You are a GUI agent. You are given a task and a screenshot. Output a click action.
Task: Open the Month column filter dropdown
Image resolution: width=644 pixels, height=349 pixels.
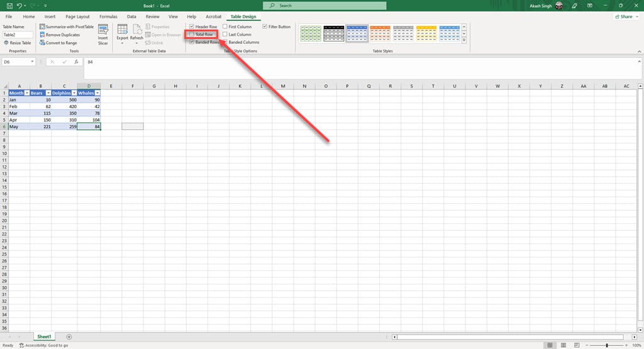pyautogui.click(x=27, y=93)
